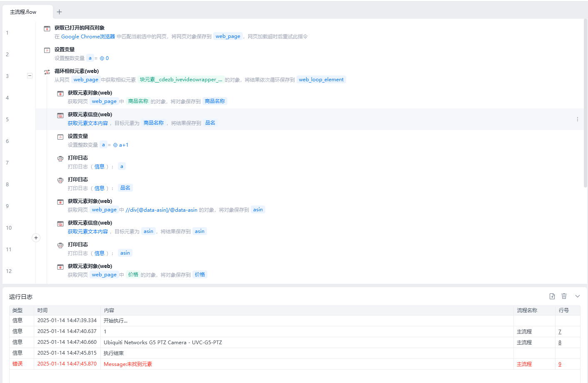
Task: Collapse the 运行日志 panel with the chevron
Action: (x=578, y=296)
